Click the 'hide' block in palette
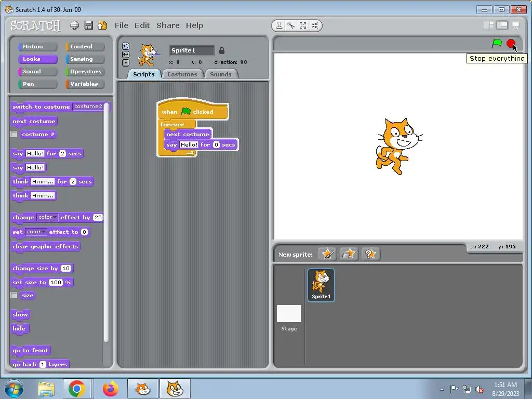 19,328
